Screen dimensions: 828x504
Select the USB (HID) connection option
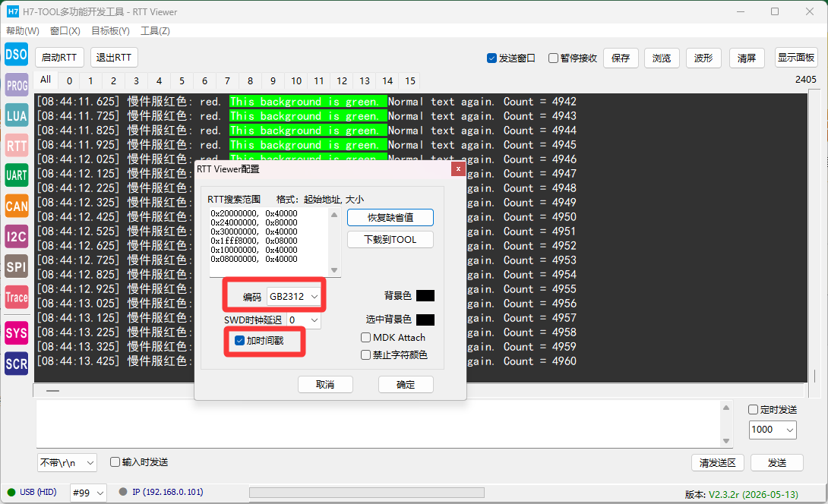[32, 493]
